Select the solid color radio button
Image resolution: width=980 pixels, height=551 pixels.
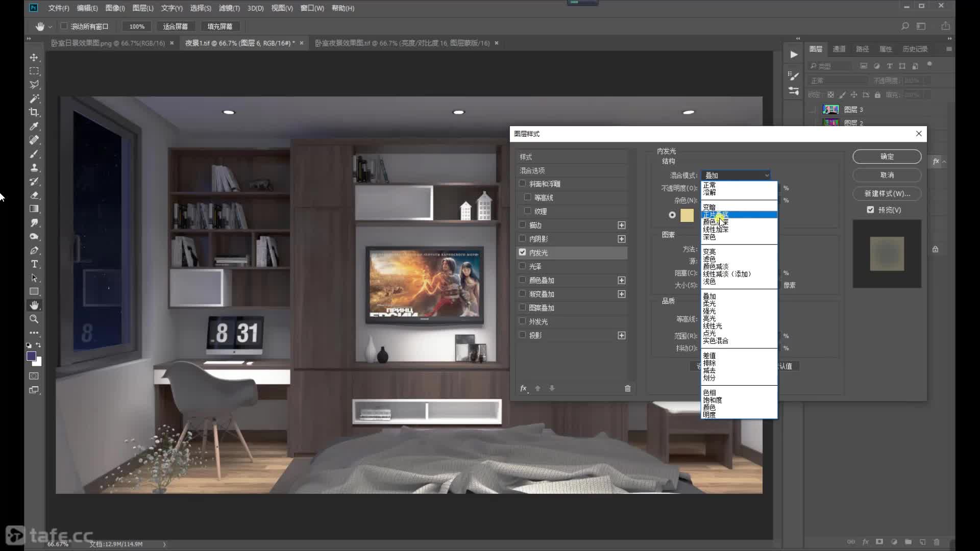click(672, 215)
